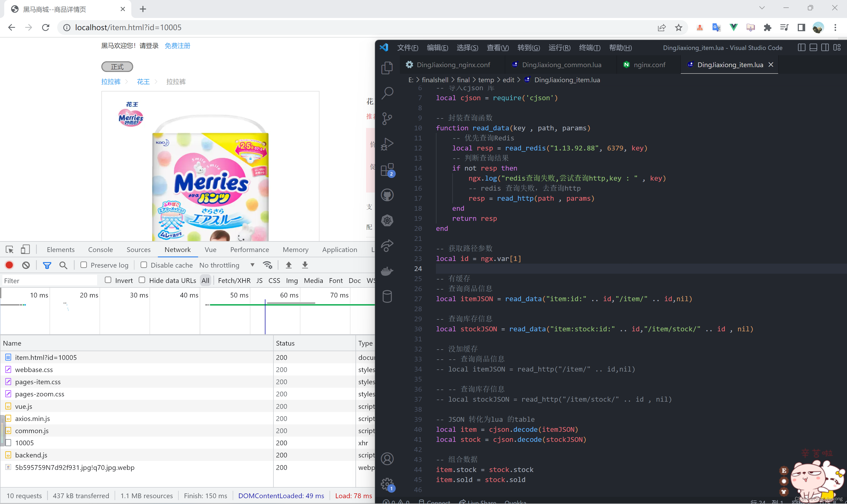Click the 免费注册 link
The image size is (847, 504).
coord(177,45)
